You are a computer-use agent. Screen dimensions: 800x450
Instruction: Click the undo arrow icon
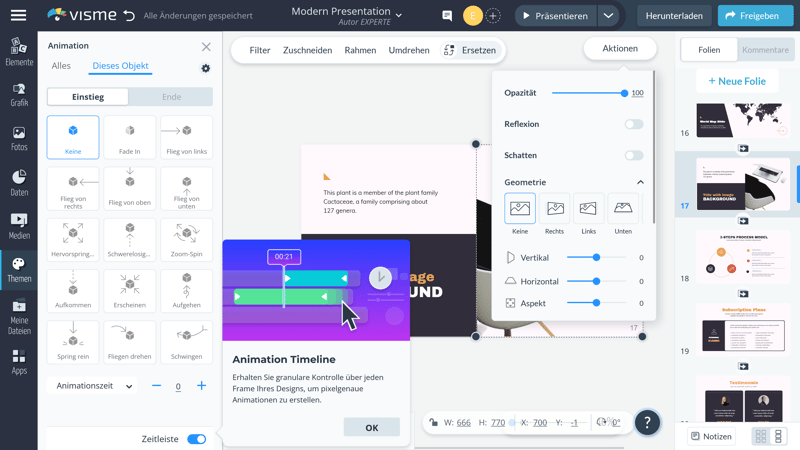[x=129, y=16]
